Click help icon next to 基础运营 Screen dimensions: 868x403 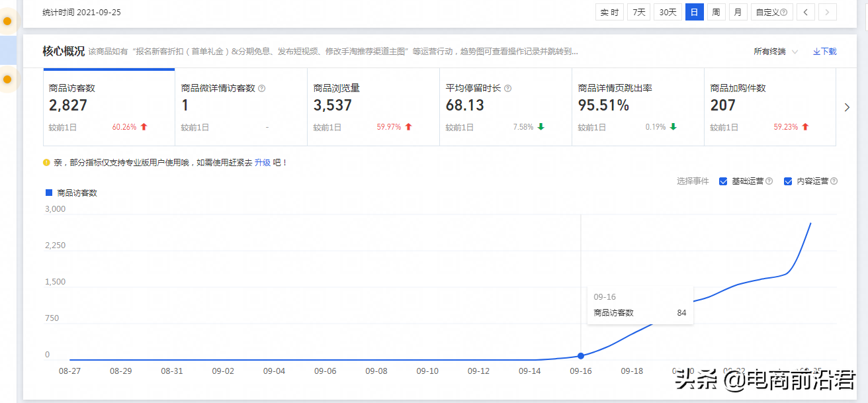click(x=769, y=181)
